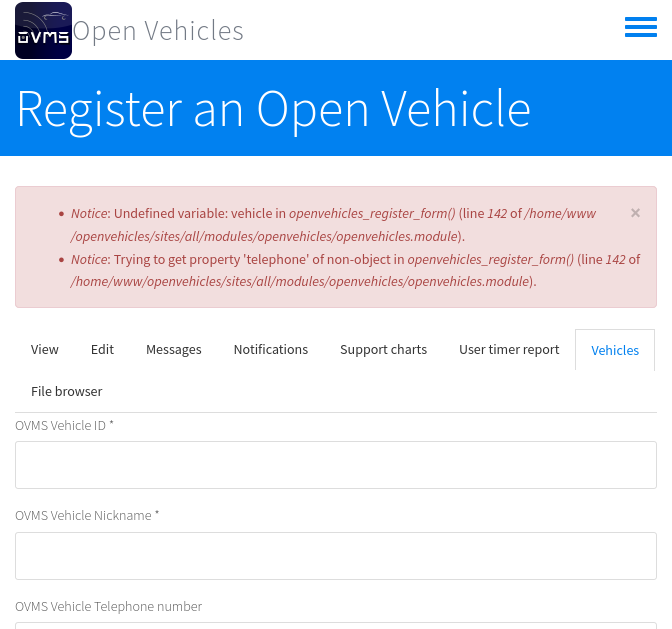Open the File browser tab
This screenshot has width=672, height=629.
click(67, 391)
